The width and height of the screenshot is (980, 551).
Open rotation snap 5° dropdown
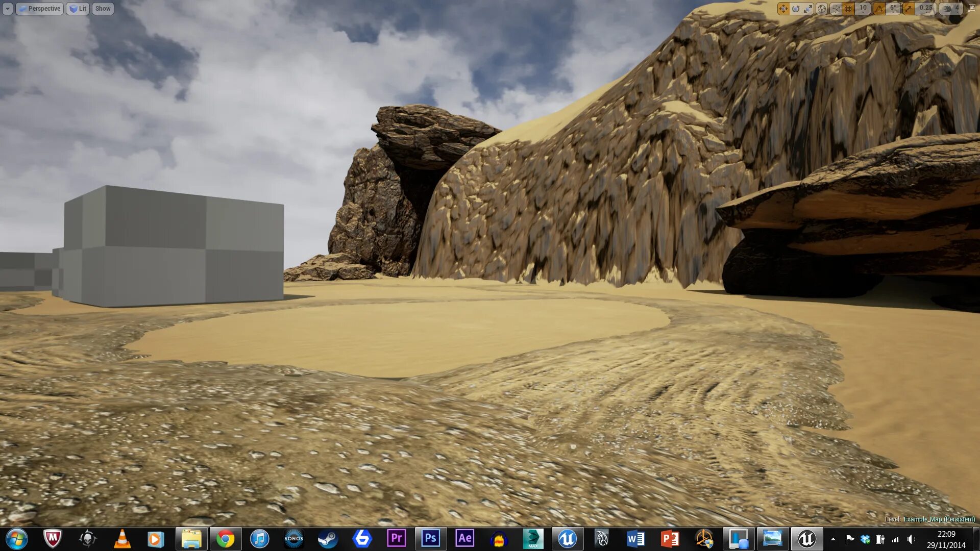(x=893, y=9)
